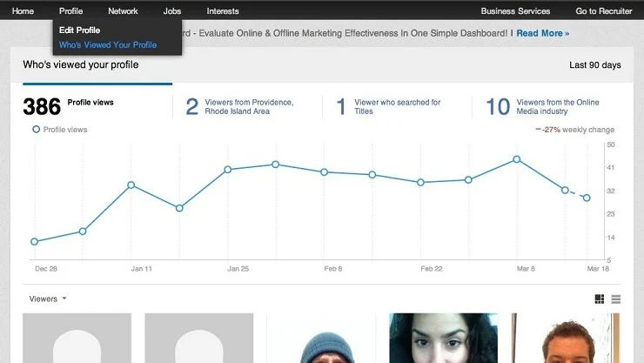Click the Feb 8 data point on chart

(x=324, y=172)
